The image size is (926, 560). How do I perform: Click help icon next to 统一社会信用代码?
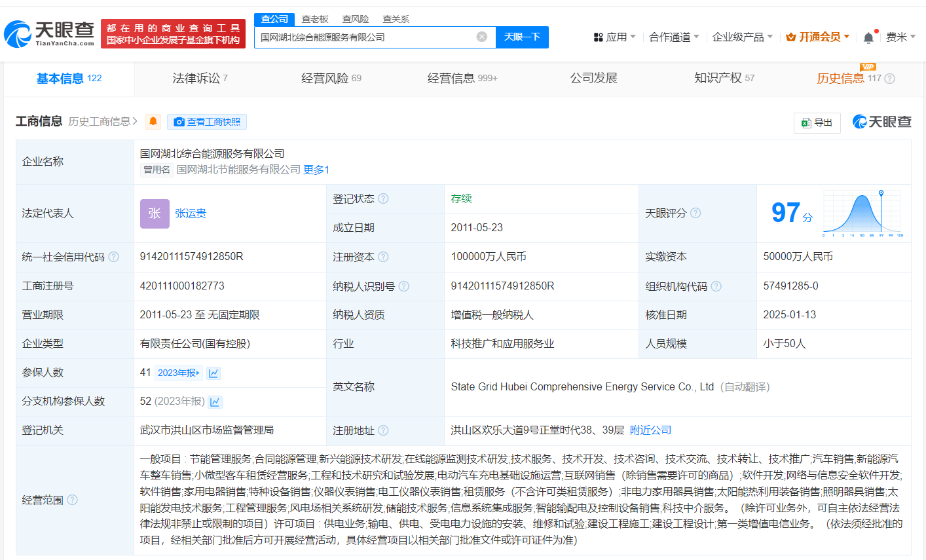coord(114,257)
